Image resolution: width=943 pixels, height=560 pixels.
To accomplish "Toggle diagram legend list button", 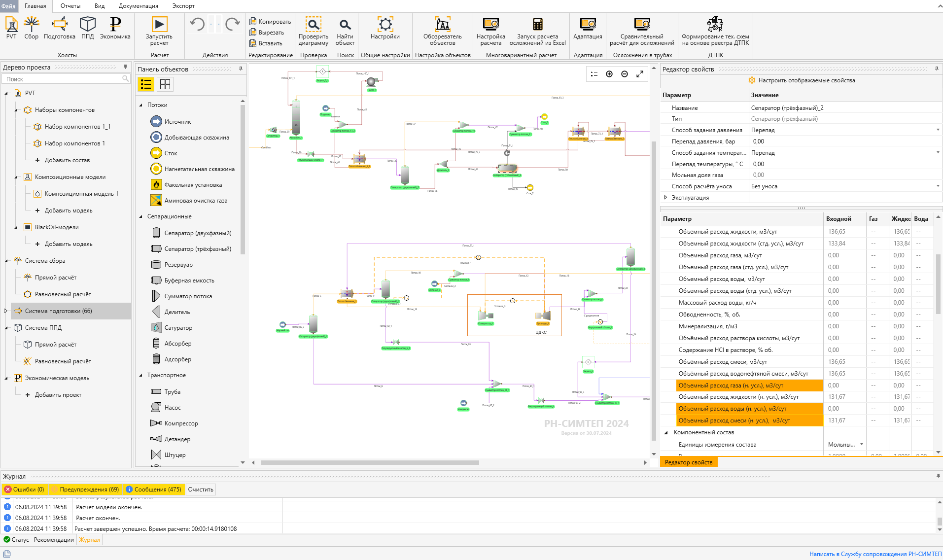I will coord(594,74).
